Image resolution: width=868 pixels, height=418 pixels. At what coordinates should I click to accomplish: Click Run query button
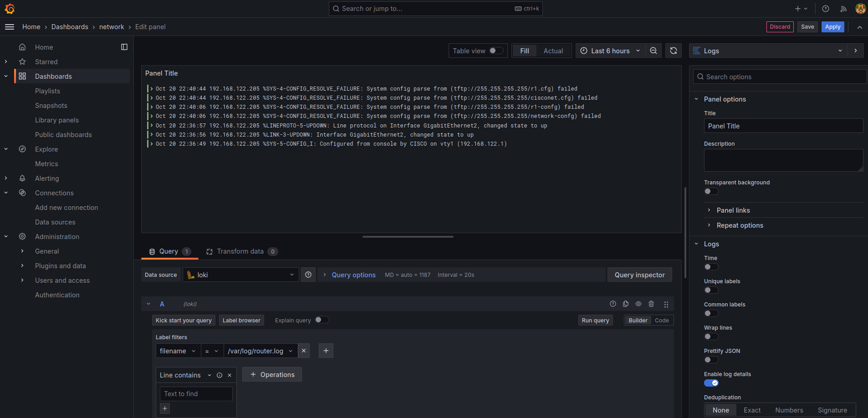595,320
